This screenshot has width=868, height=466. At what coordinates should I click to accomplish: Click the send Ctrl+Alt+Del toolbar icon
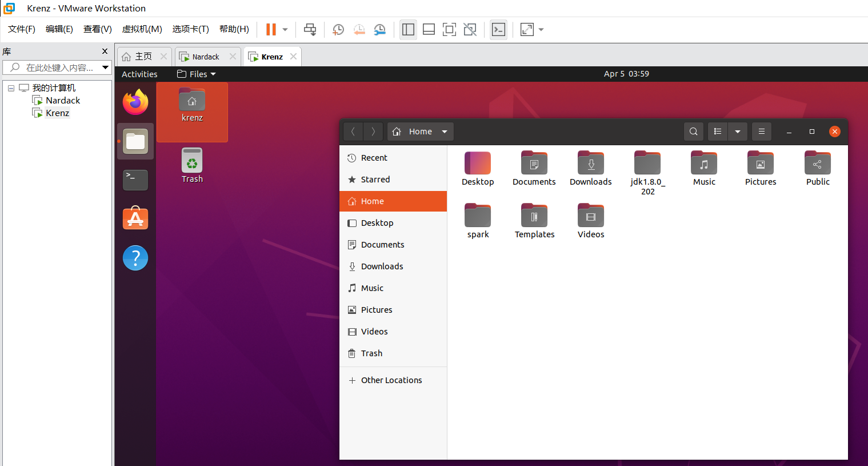[310, 29]
